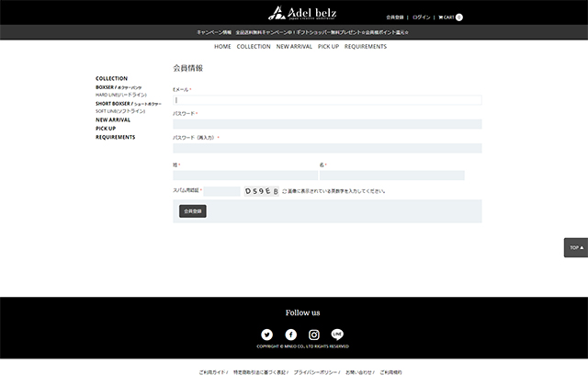Open the Instagram social icon
588x386 pixels.
point(314,335)
